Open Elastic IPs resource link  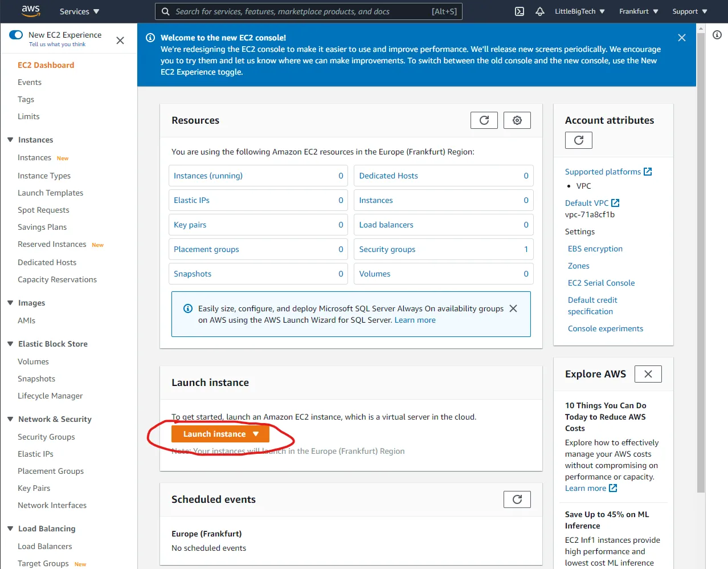(x=191, y=200)
